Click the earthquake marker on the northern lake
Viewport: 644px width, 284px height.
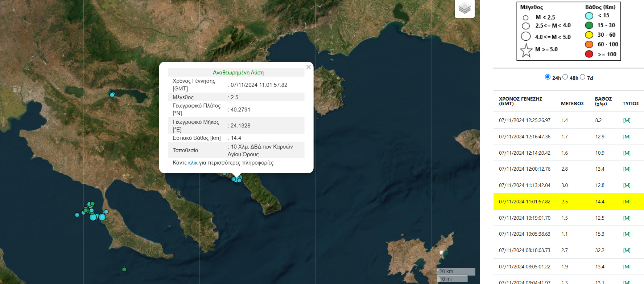pyautogui.click(x=112, y=95)
